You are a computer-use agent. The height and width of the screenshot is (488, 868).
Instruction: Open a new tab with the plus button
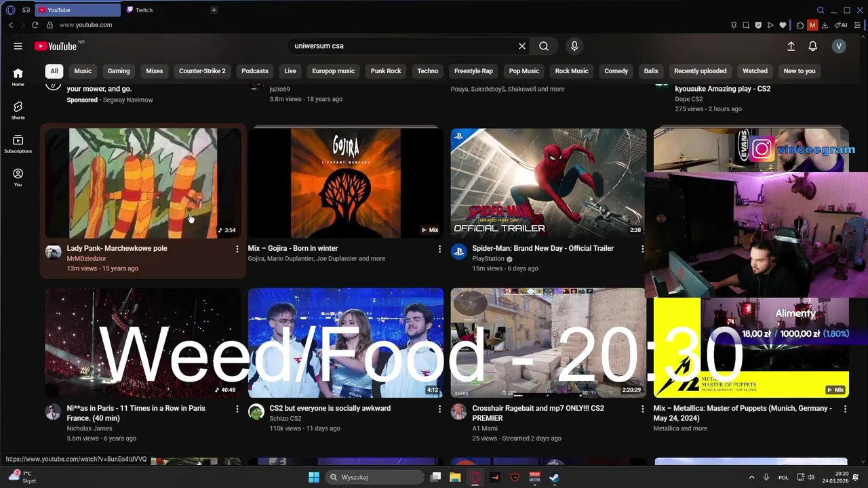pos(214,10)
